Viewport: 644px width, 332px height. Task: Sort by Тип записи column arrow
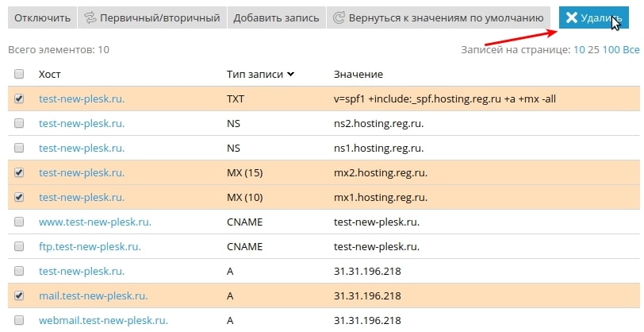click(291, 74)
